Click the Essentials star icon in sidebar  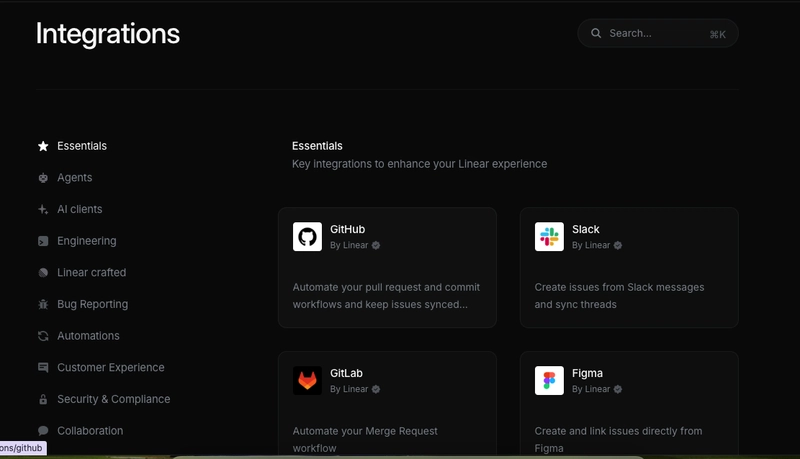tap(43, 146)
